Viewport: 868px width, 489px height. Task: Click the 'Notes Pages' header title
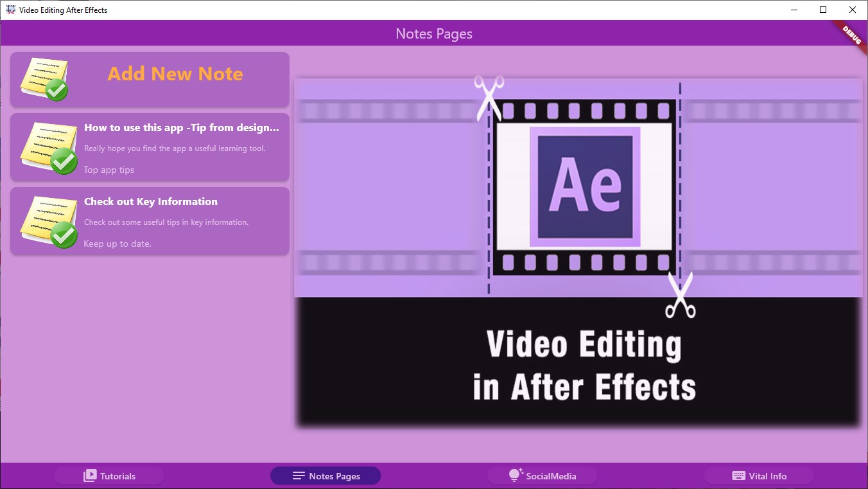(434, 34)
